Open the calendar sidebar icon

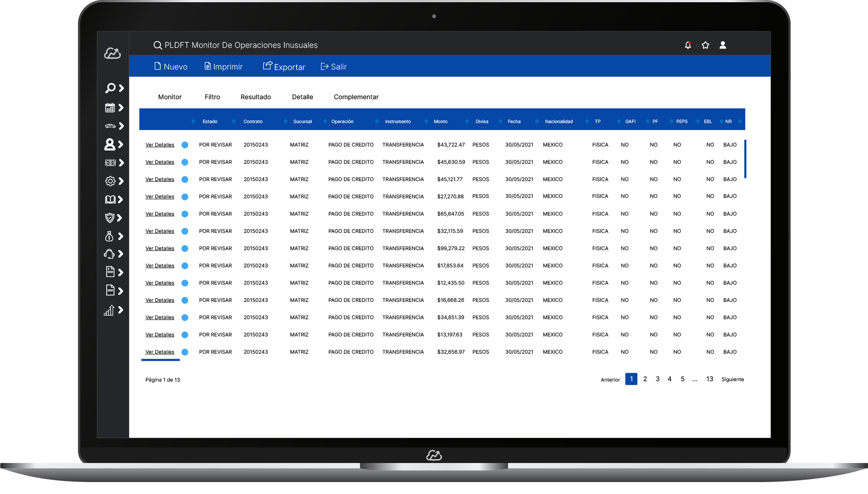[110, 108]
